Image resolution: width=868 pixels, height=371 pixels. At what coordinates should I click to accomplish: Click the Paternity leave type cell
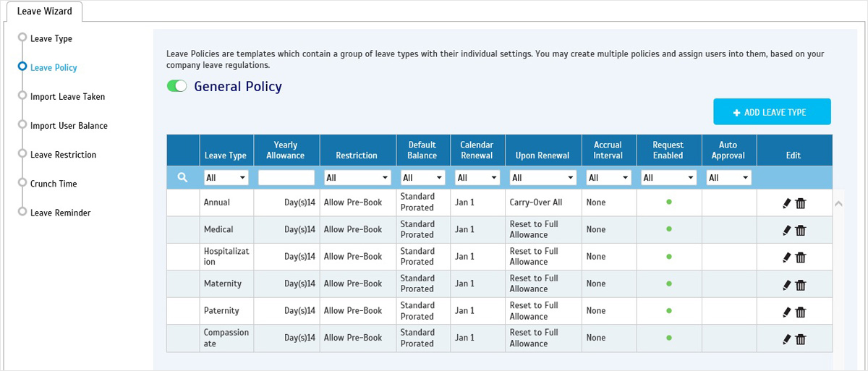coord(226,311)
